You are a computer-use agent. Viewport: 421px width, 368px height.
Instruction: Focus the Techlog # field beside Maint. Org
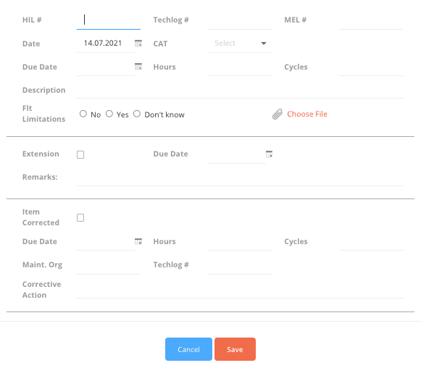[240, 265]
